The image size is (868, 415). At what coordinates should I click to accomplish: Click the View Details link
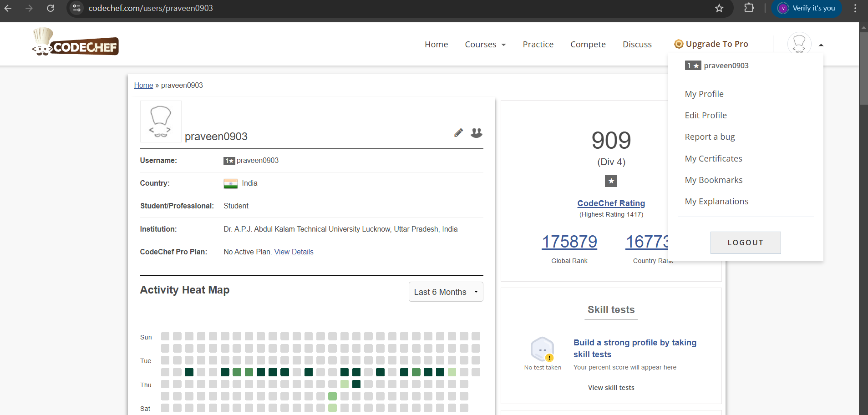tap(294, 252)
